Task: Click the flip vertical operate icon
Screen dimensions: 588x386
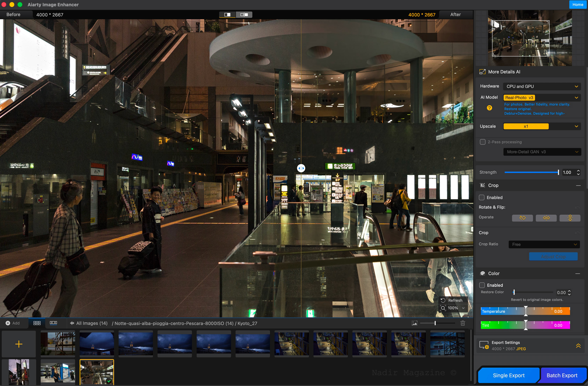Action: pos(570,218)
